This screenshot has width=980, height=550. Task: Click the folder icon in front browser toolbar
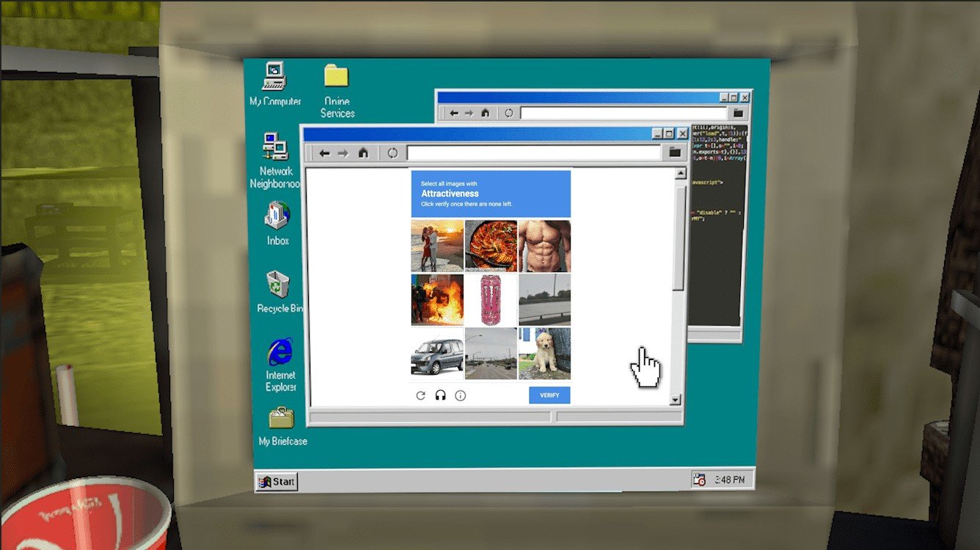point(675,153)
